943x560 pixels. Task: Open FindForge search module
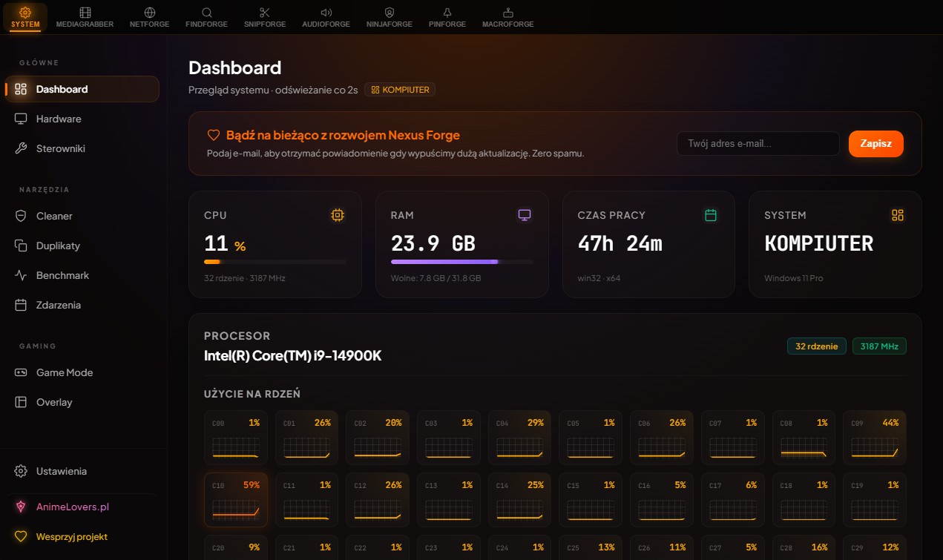pyautogui.click(x=207, y=17)
